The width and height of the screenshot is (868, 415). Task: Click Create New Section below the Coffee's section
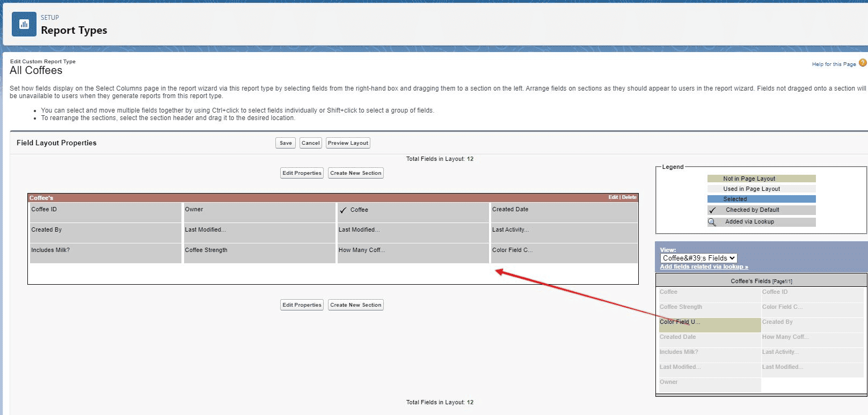[x=356, y=305]
